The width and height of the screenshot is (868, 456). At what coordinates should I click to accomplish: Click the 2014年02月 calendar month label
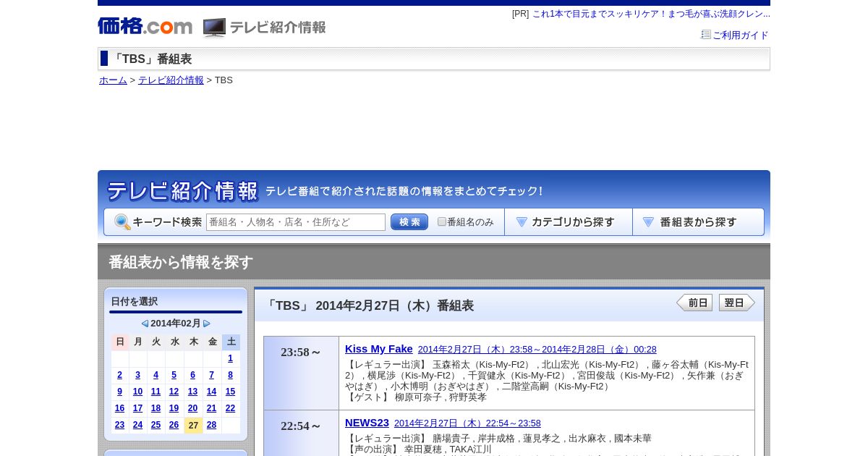point(176,324)
